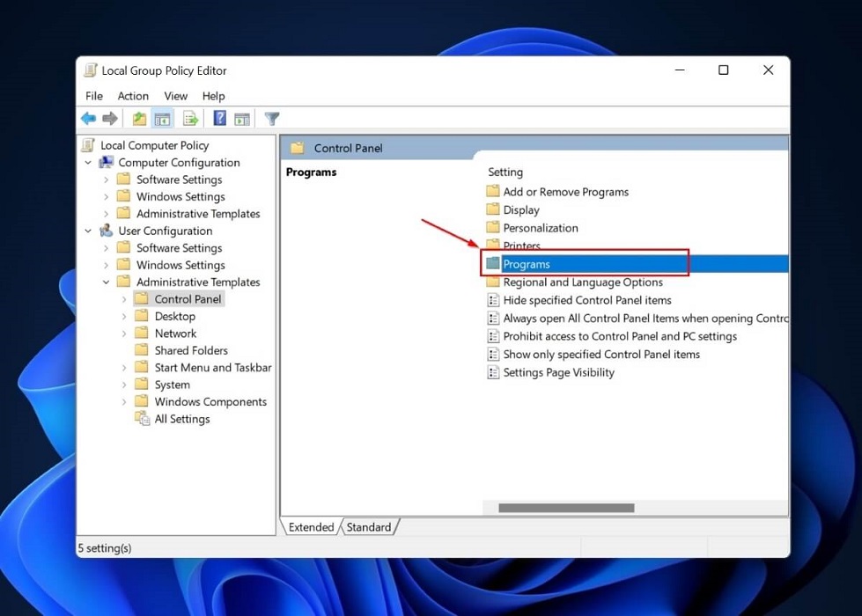The height and width of the screenshot is (616, 862).
Task: Click the Export List toolbar icon
Action: coord(190,118)
